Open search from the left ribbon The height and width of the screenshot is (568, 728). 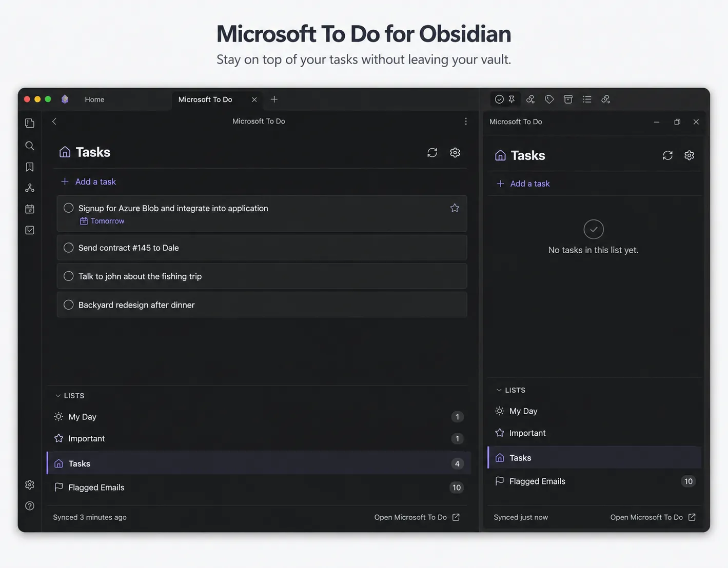(30, 146)
